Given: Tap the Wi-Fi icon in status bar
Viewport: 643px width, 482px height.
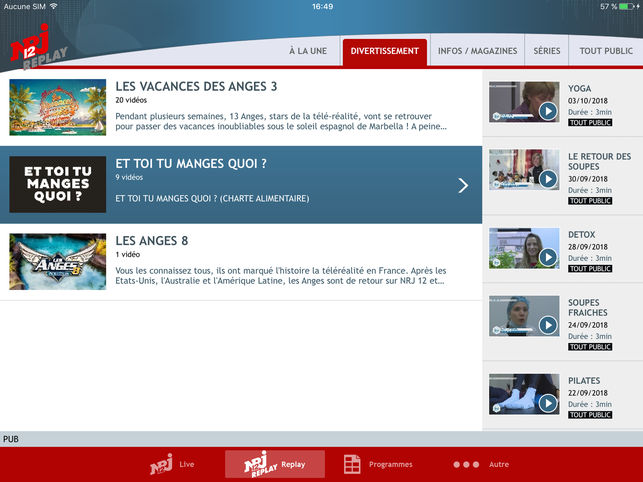Looking at the screenshot, I should [53, 6].
